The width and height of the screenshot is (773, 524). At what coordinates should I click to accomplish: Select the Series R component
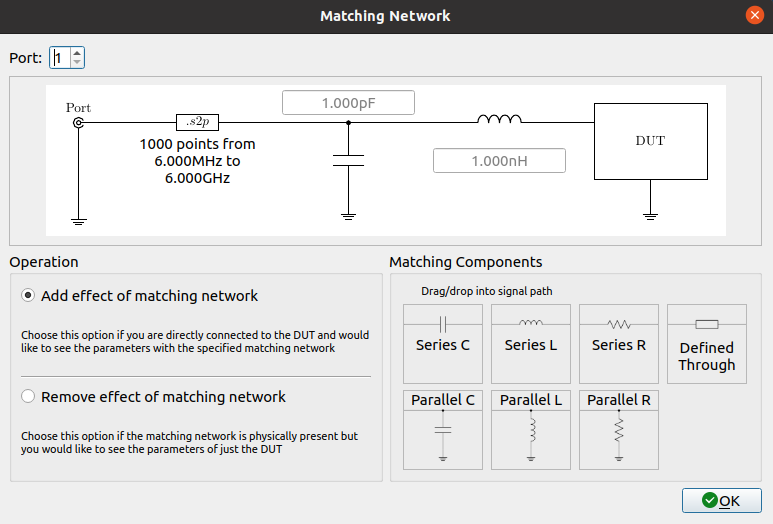point(619,343)
